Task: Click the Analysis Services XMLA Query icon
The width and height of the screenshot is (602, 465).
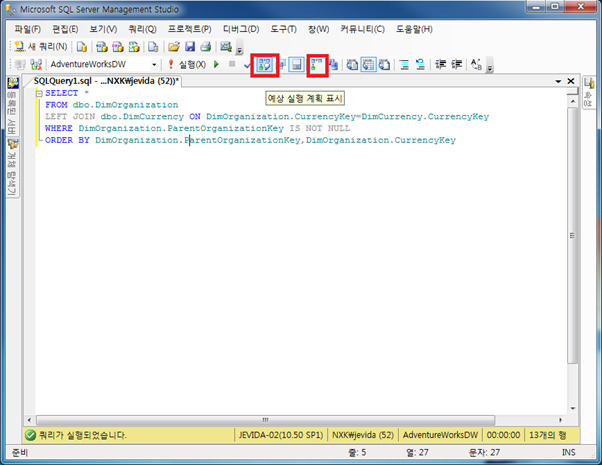Action: (134, 47)
